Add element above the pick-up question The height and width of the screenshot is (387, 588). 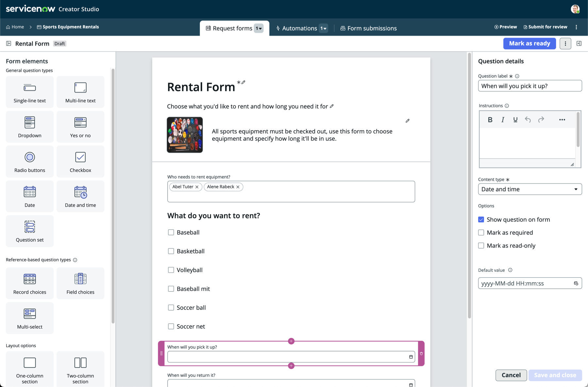pyautogui.click(x=291, y=341)
